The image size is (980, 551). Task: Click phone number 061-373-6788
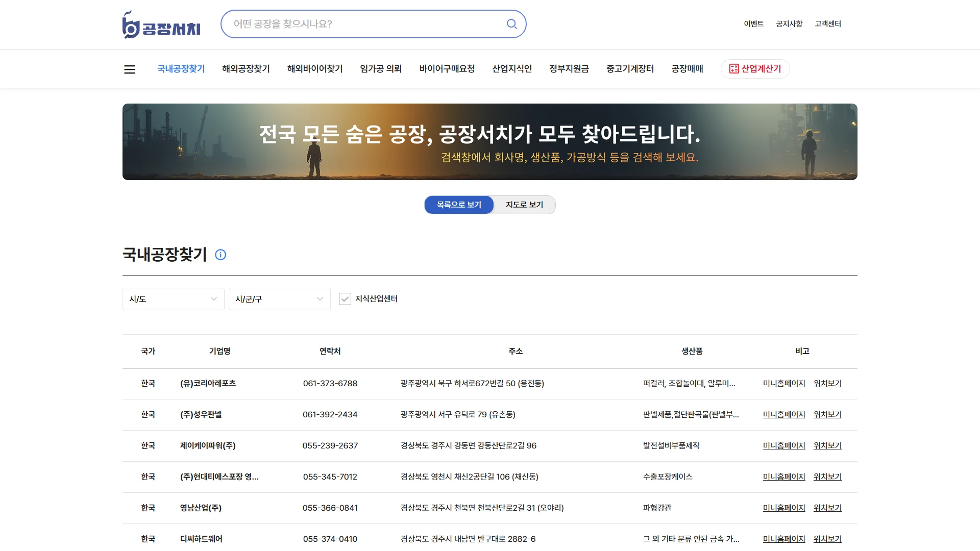pos(330,384)
